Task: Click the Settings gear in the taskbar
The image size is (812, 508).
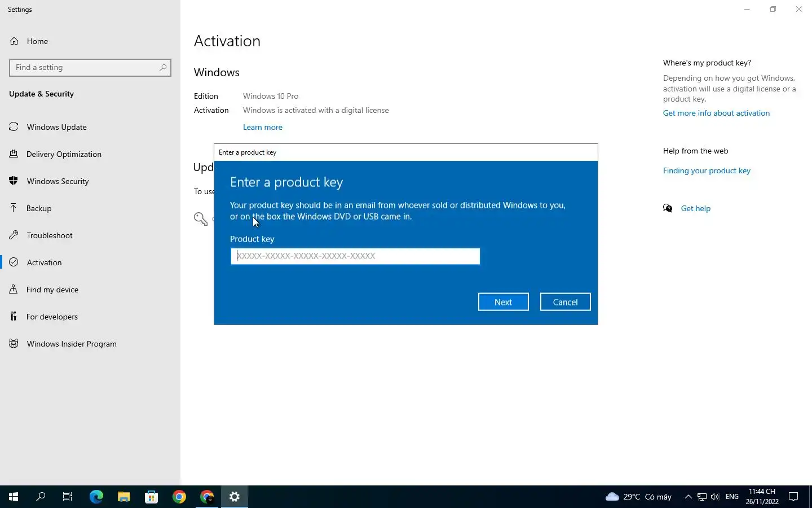Action: pos(235,497)
